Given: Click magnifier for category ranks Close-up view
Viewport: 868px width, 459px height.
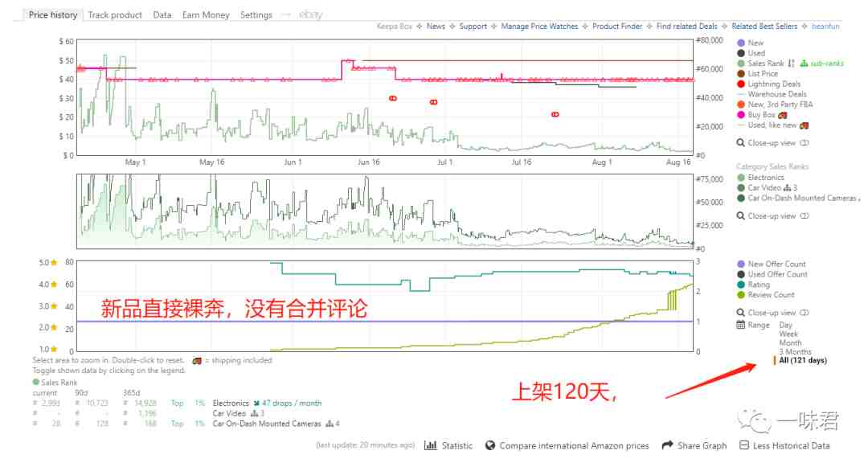Looking at the screenshot, I should click(741, 216).
